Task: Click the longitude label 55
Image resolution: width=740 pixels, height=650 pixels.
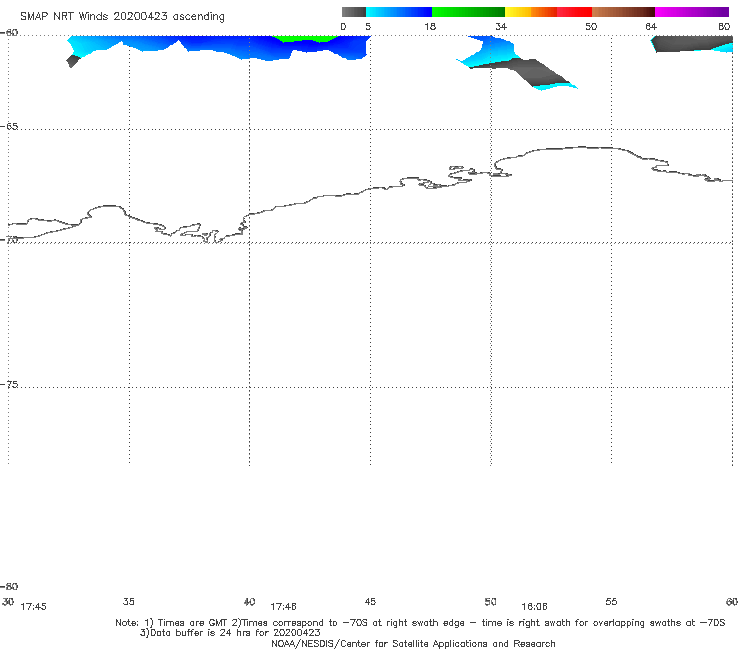Action: (611, 602)
